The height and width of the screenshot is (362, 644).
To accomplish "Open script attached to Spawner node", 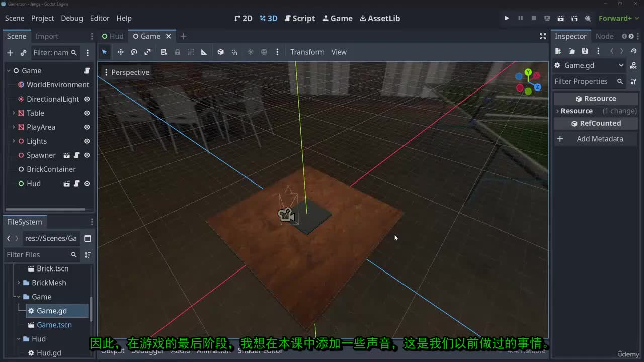I will pos(76,155).
